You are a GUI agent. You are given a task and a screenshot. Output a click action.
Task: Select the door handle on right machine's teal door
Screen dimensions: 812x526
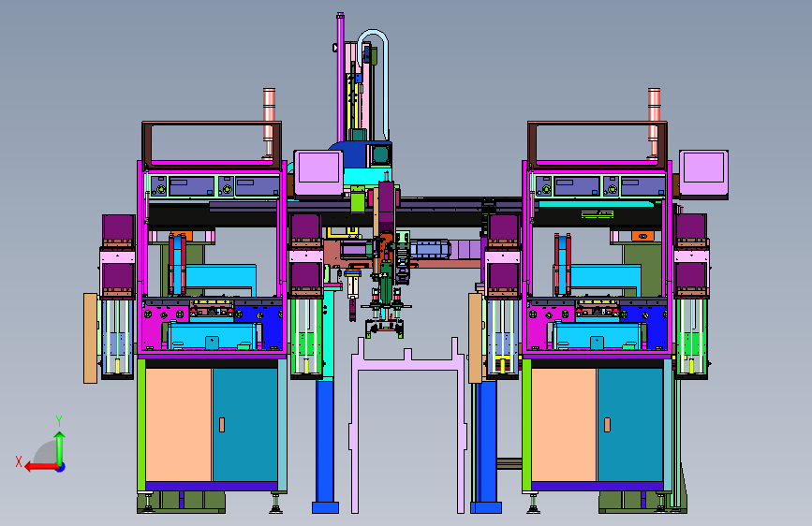click(x=607, y=425)
